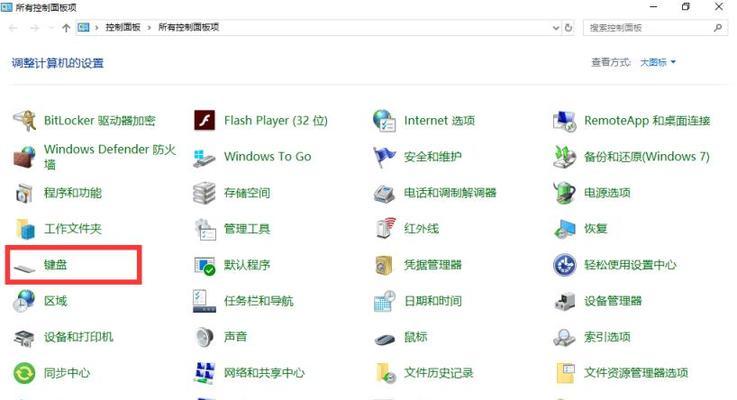Image resolution: width=737 pixels, height=400 pixels.
Task: Open 凭据管理器 safe icon
Action: point(384,265)
